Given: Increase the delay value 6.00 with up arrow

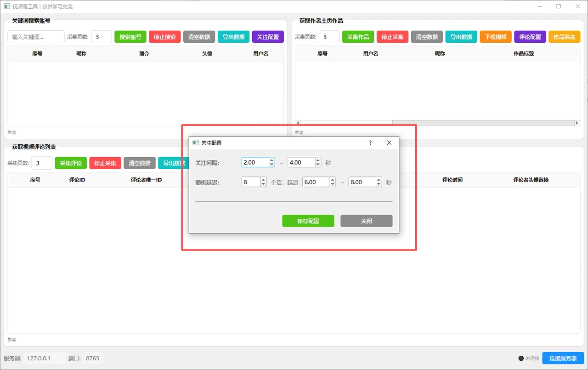Looking at the screenshot, I should (333, 180).
